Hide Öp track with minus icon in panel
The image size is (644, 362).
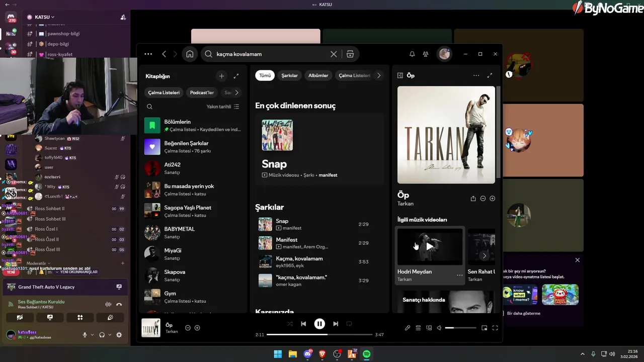tap(482, 199)
